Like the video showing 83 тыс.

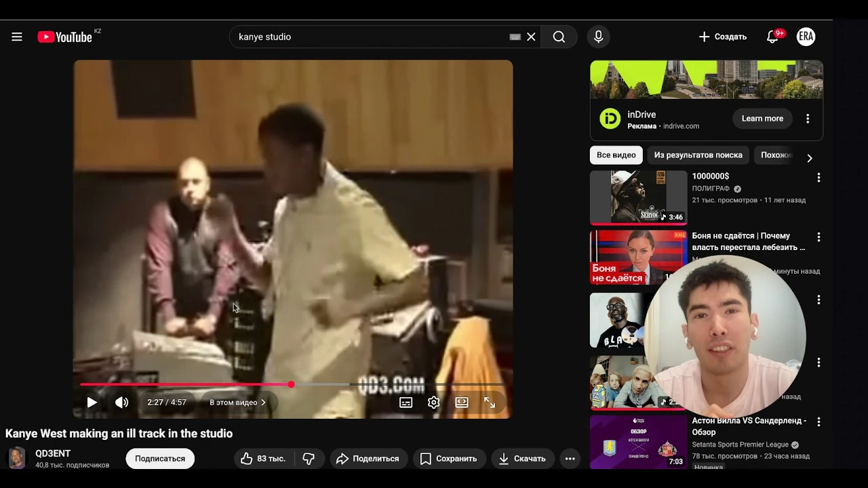pos(263,459)
